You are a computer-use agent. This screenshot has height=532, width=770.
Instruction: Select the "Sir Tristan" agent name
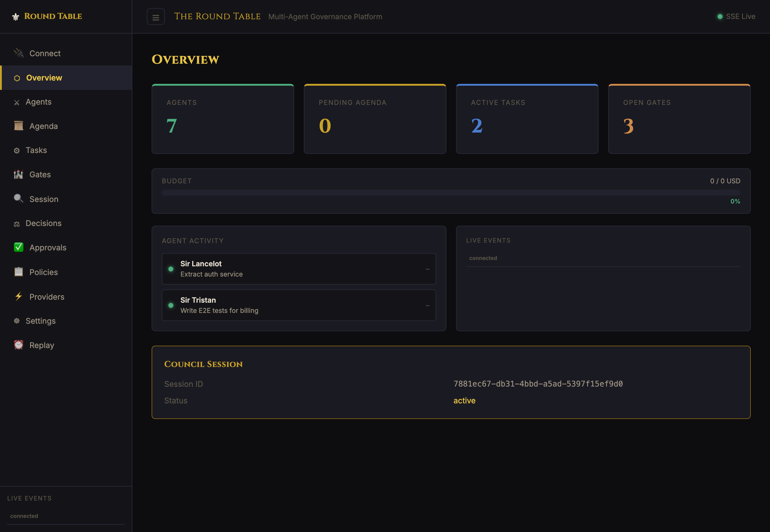pyautogui.click(x=198, y=300)
